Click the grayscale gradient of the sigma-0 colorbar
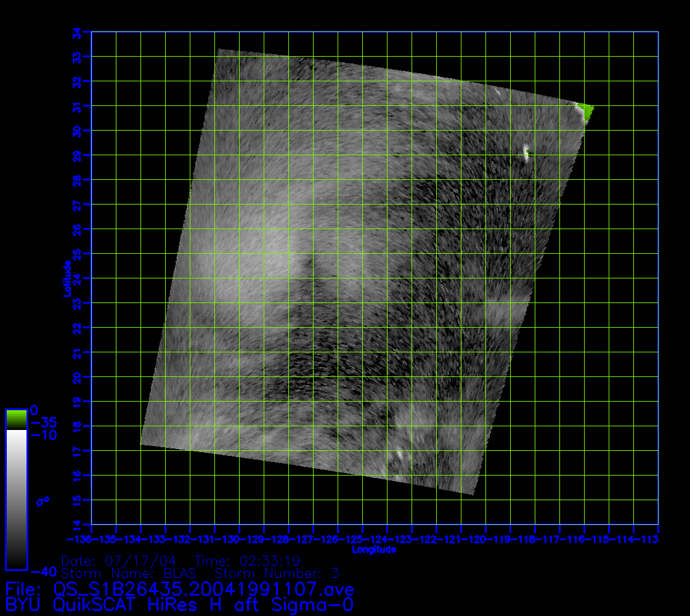Viewport: 690px width, 616px height. pyautogui.click(x=16, y=499)
